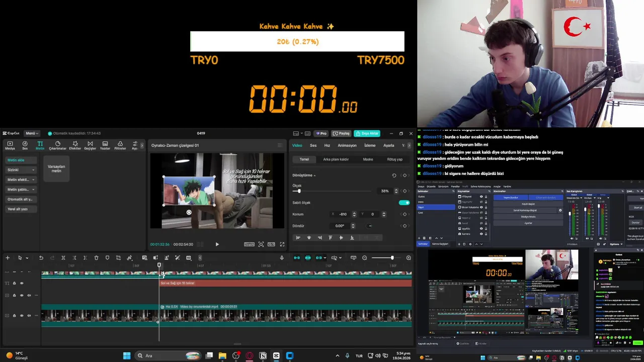Click Yayını Durdur in OBS
Viewport: 644px width, 362px height.
(511, 198)
